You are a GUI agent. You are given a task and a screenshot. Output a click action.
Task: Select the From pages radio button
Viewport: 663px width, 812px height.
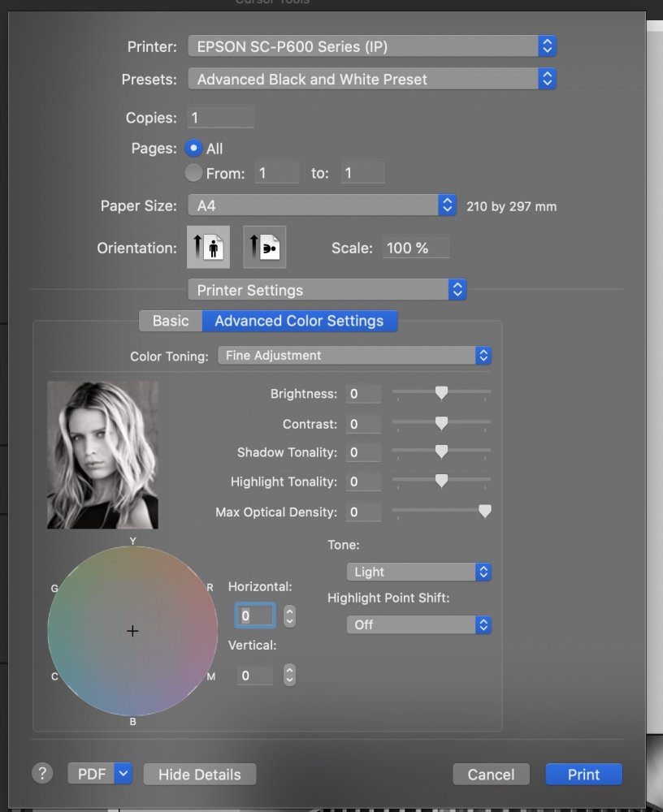click(x=193, y=173)
